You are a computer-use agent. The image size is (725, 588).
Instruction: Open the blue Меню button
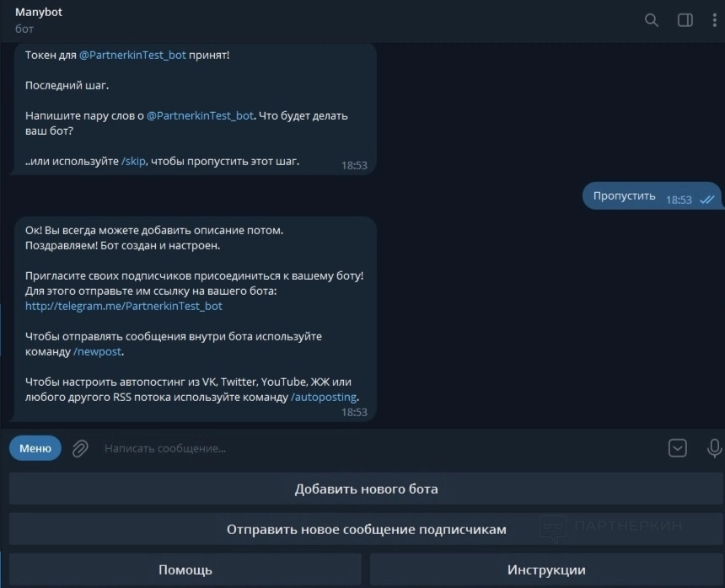[35, 448]
